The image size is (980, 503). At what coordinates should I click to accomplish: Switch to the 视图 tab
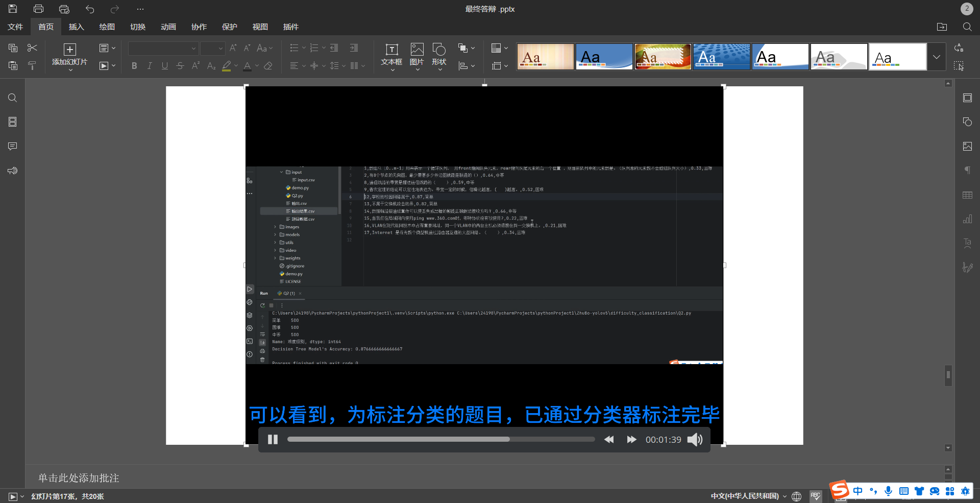click(x=260, y=27)
